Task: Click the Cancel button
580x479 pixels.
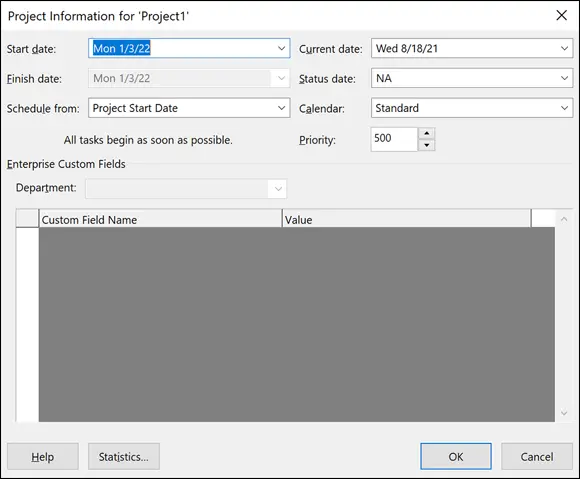Action: pyautogui.click(x=537, y=456)
